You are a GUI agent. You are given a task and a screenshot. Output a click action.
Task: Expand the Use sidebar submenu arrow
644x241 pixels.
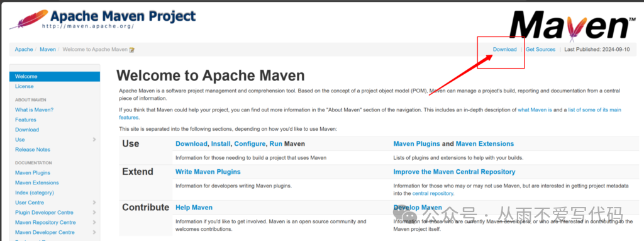[x=94, y=140]
